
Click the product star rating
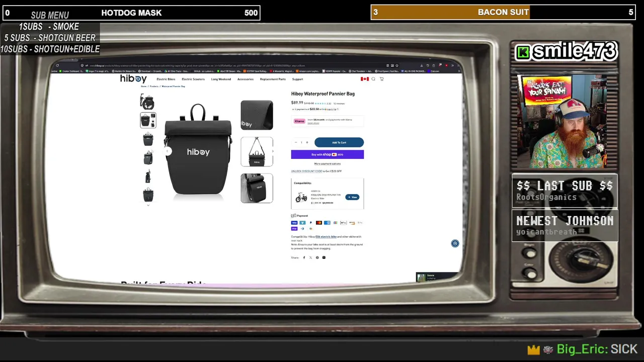click(x=320, y=104)
